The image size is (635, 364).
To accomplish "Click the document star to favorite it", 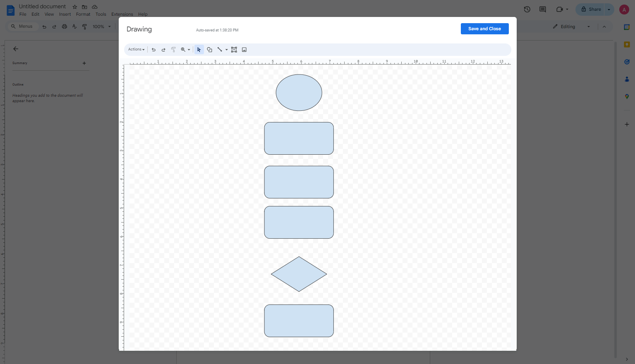I will 74,7.
